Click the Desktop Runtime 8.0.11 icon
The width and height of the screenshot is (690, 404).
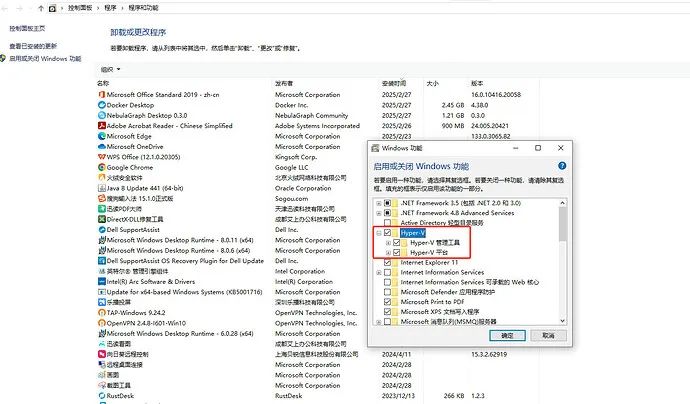coord(102,240)
